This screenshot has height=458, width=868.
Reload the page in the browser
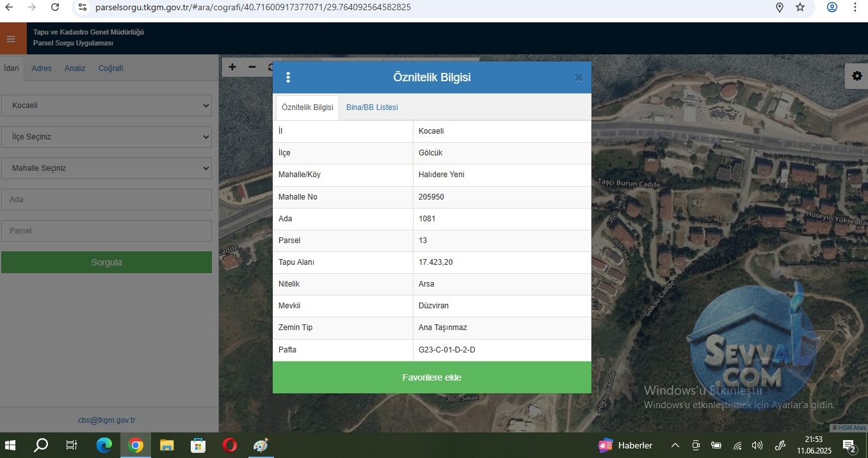55,7
